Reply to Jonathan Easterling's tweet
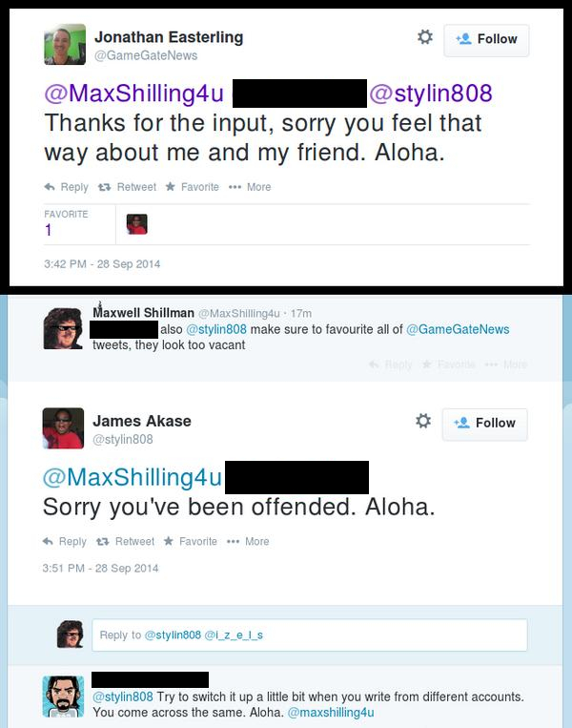The width and height of the screenshot is (572, 728). point(66,187)
